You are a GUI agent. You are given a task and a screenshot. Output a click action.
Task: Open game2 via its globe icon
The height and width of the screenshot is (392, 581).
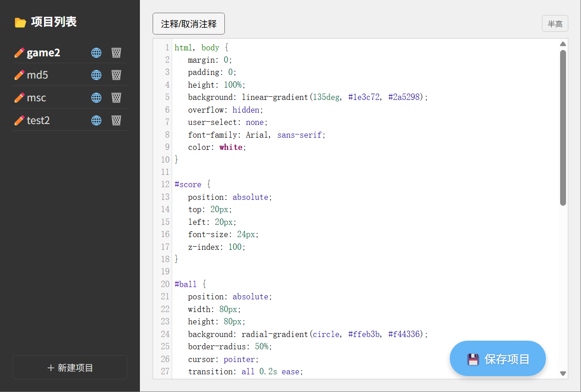coord(96,53)
